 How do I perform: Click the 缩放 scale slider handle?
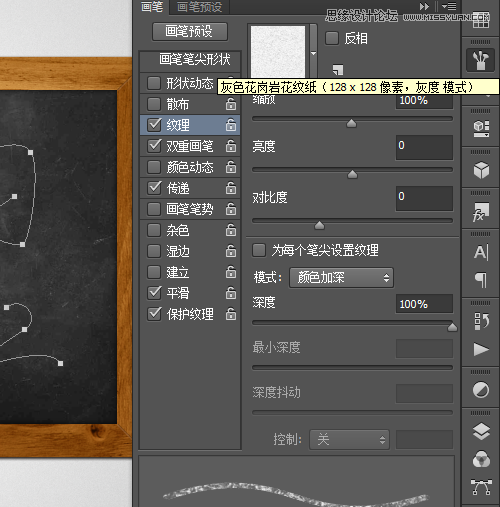click(x=351, y=123)
